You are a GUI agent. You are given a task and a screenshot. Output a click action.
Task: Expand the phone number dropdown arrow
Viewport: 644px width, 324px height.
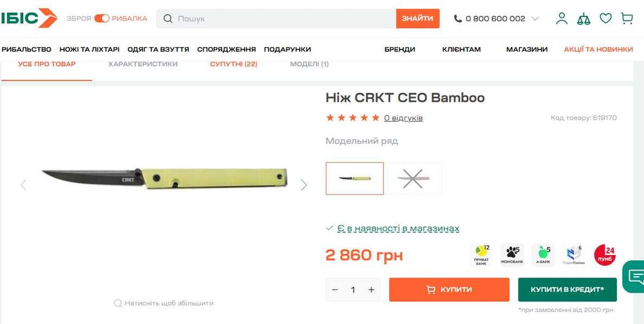(x=535, y=19)
